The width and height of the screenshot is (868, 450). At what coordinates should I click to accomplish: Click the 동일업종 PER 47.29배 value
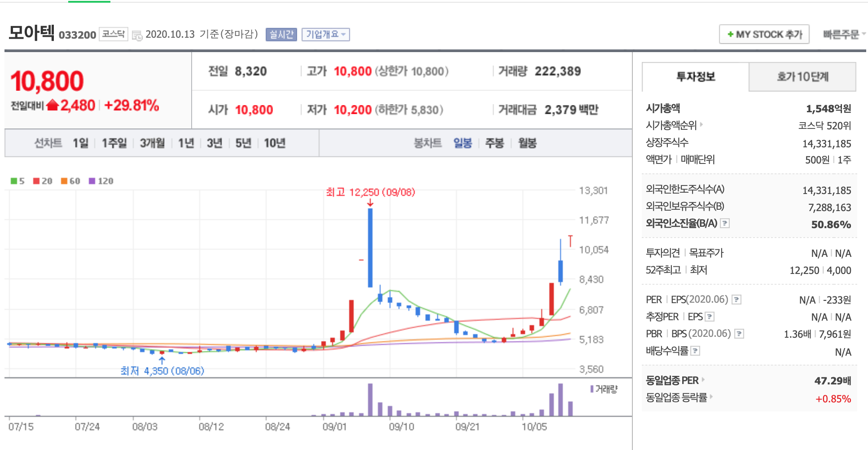[x=833, y=381]
